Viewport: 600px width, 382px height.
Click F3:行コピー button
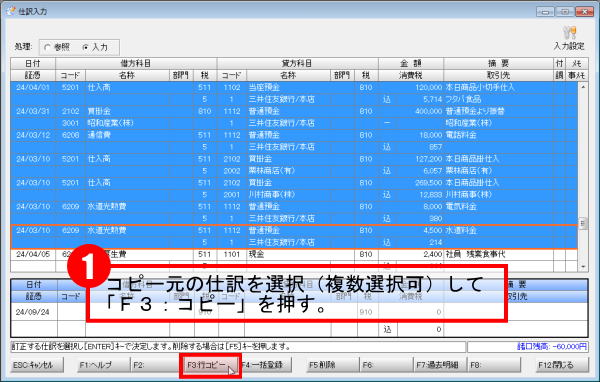pos(210,365)
